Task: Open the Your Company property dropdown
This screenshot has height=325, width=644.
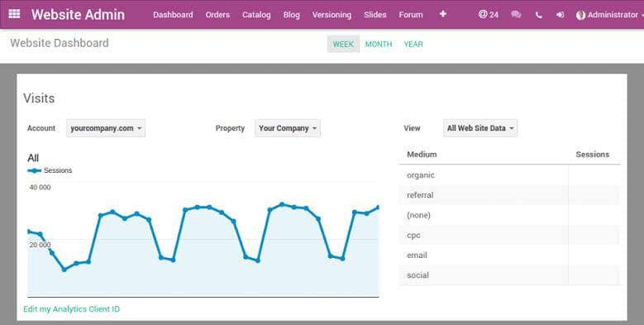Action: [288, 128]
